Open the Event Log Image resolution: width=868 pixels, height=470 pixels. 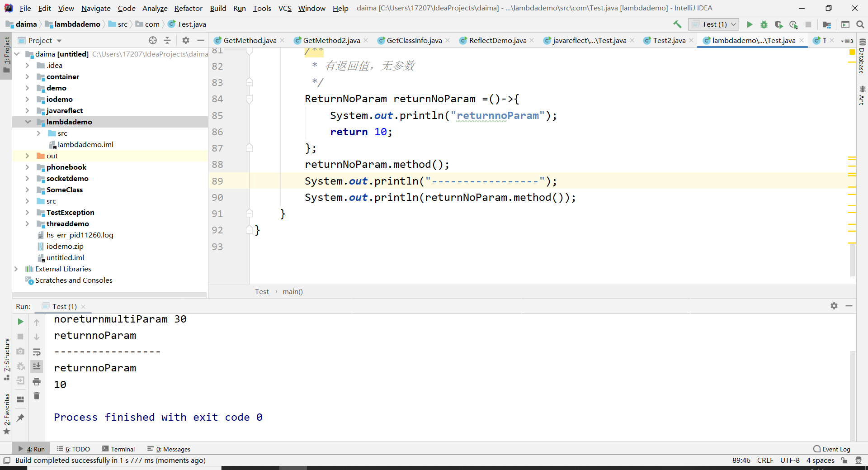pos(832,449)
